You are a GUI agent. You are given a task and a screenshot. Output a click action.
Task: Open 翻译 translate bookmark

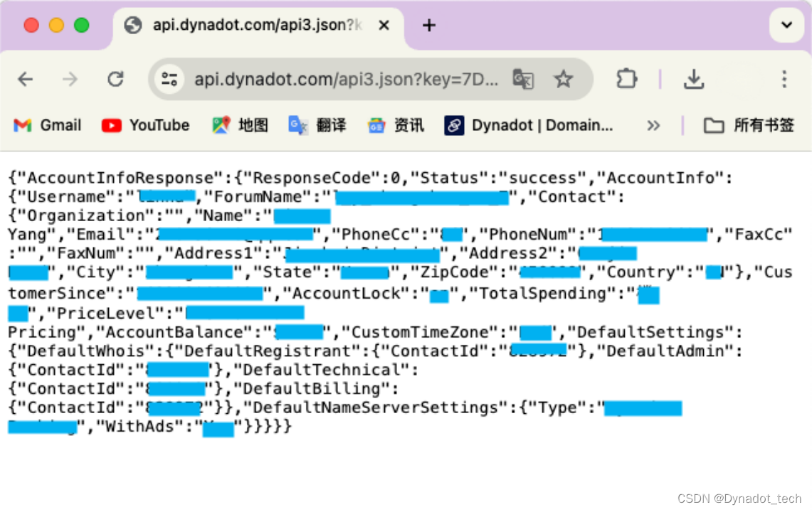[317, 125]
